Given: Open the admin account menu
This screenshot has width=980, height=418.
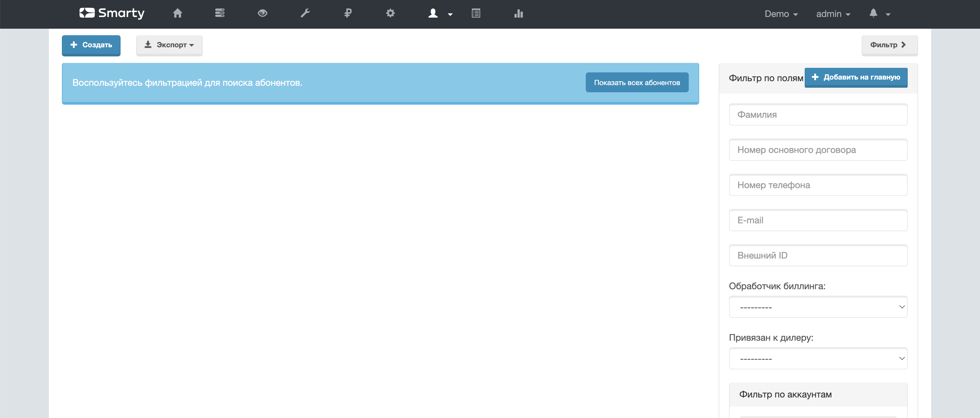Looking at the screenshot, I should click(x=833, y=14).
